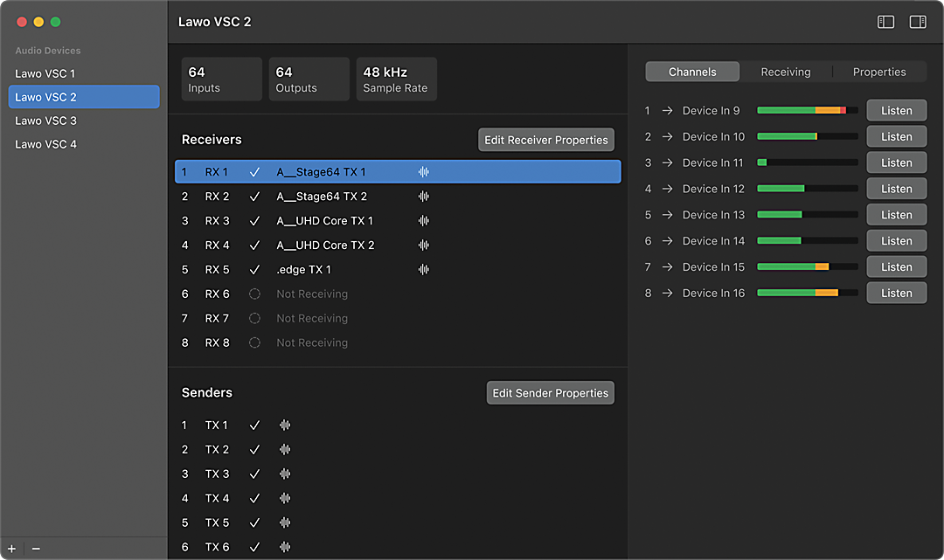Click the waveform icon for TX 4
944x560 pixels.
285,498
